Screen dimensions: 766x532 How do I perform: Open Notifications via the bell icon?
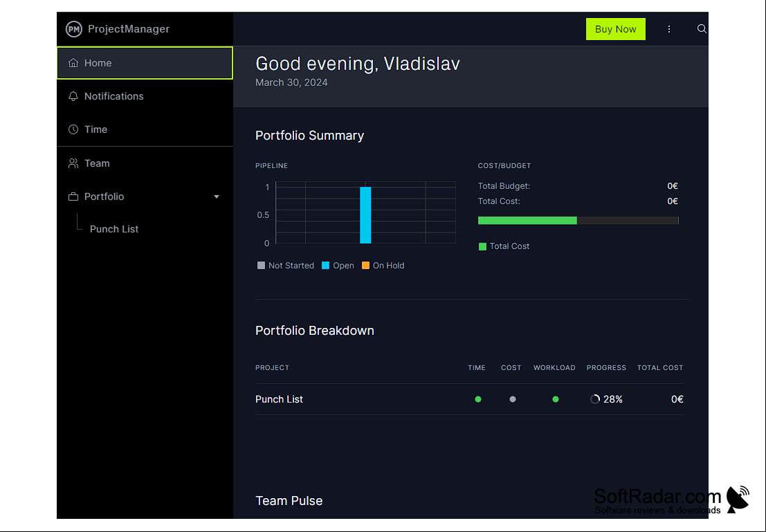point(73,96)
